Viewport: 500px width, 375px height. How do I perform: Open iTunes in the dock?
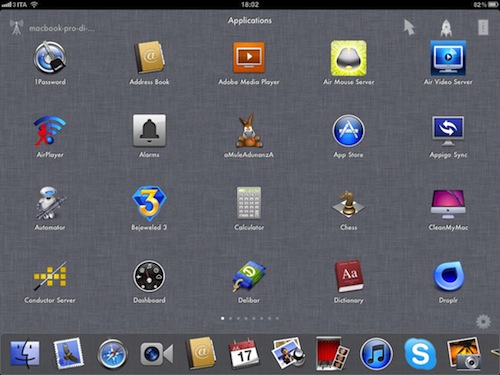(376, 354)
